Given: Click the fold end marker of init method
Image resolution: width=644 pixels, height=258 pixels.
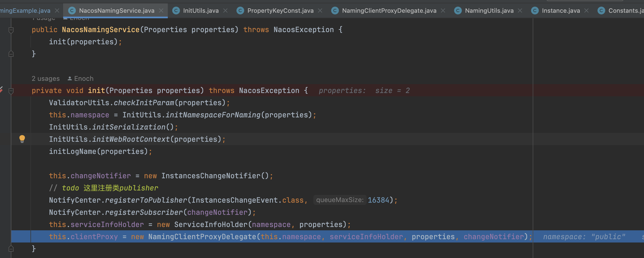Looking at the screenshot, I should [11, 249].
